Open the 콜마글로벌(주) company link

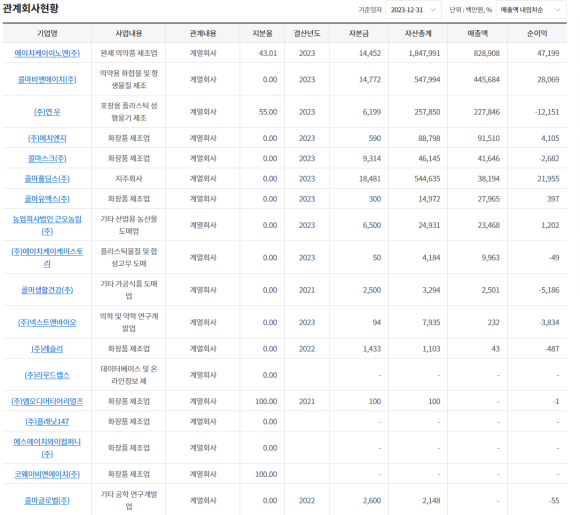[x=47, y=500]
